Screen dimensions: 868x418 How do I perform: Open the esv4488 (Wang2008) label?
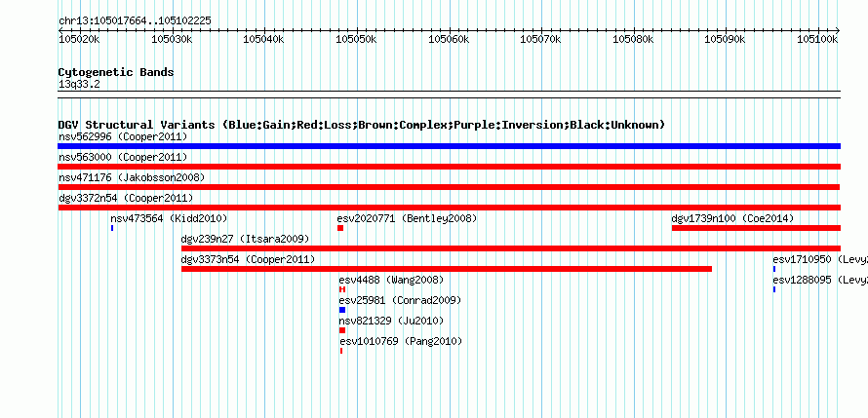point(391,280)
